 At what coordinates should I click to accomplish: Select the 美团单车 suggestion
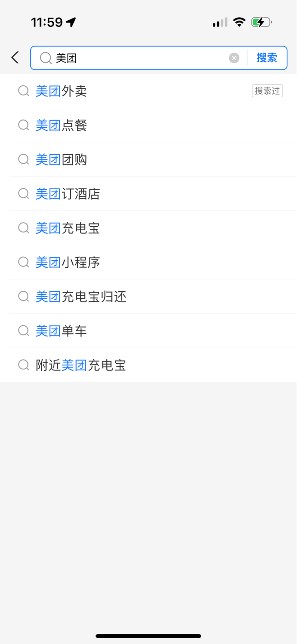pyautogui.click(x=61, y=331)
